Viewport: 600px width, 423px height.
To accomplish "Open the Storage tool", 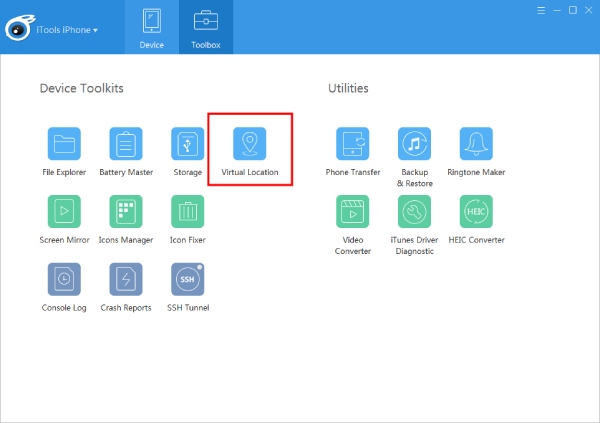I will 187,144.
